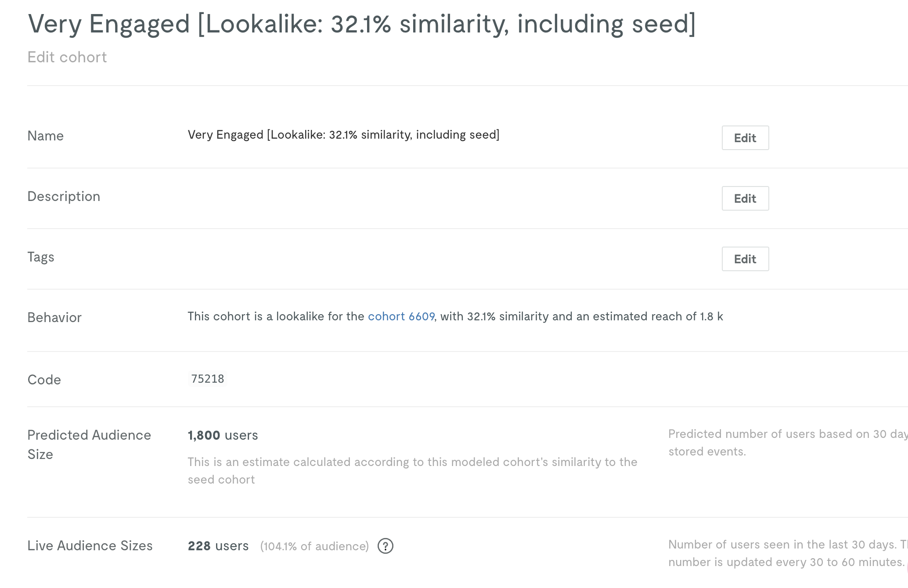Click the 104.1% of audience text

pyautogui.click(x=314, y=546)
